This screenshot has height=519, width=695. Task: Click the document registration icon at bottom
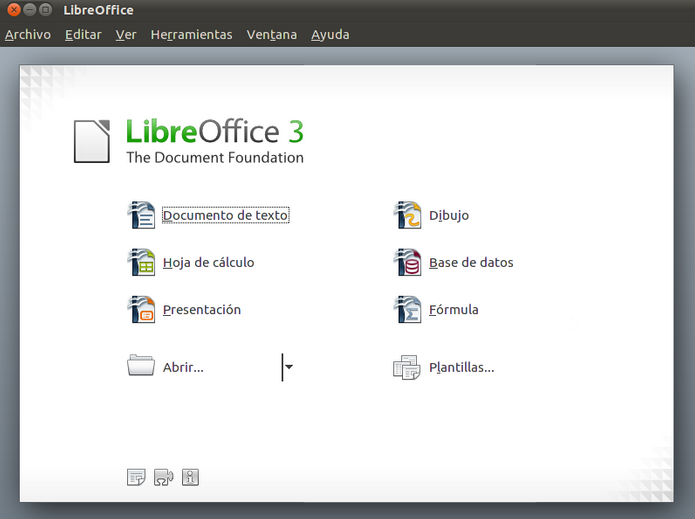(x=136, y=478)
